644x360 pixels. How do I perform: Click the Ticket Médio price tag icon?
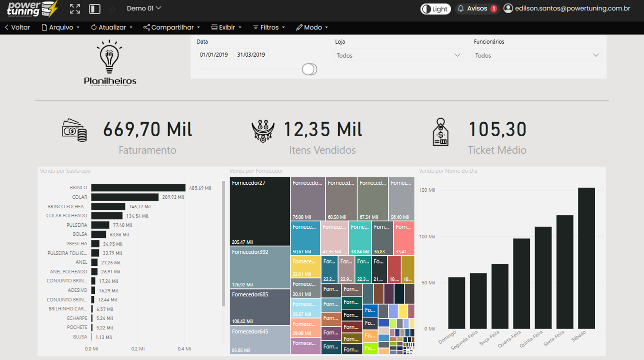[x=440, y=132]
